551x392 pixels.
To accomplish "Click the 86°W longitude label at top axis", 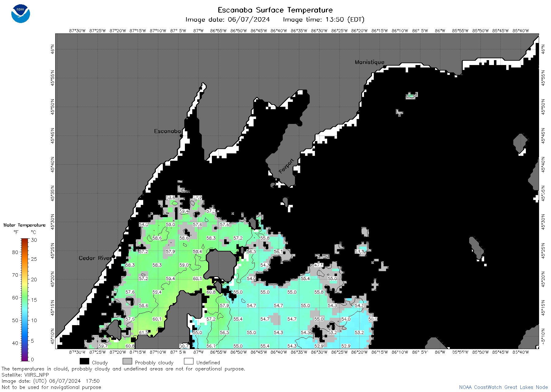I will (x=440, y=31).
